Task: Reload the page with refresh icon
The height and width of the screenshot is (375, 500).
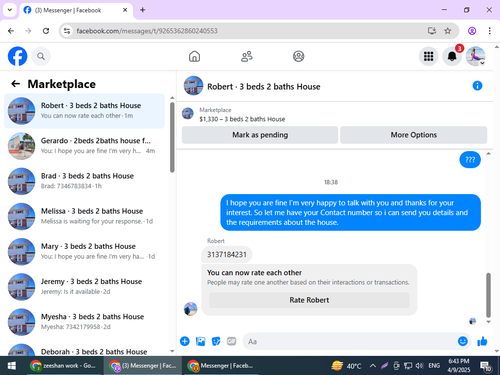Action: [x=46, y=31]
